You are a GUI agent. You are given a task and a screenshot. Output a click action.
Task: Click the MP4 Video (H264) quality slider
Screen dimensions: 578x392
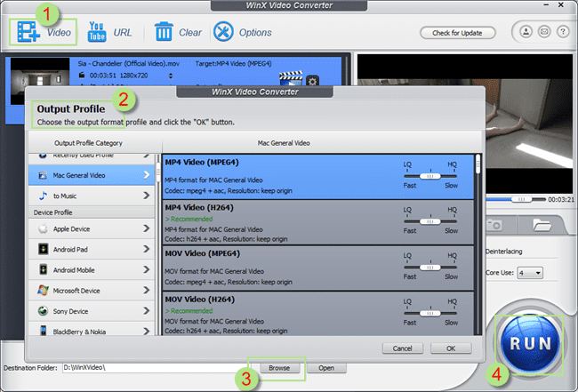[430, 221]
